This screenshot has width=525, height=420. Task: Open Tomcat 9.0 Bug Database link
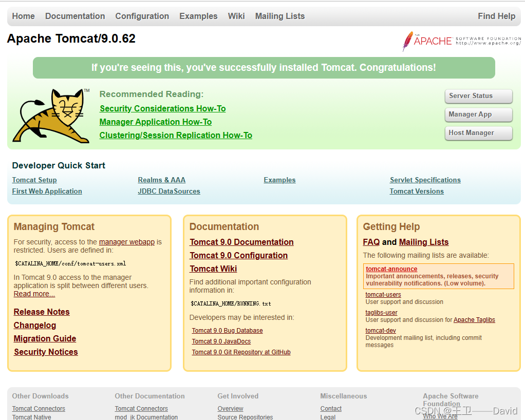[x=228, y=331]
